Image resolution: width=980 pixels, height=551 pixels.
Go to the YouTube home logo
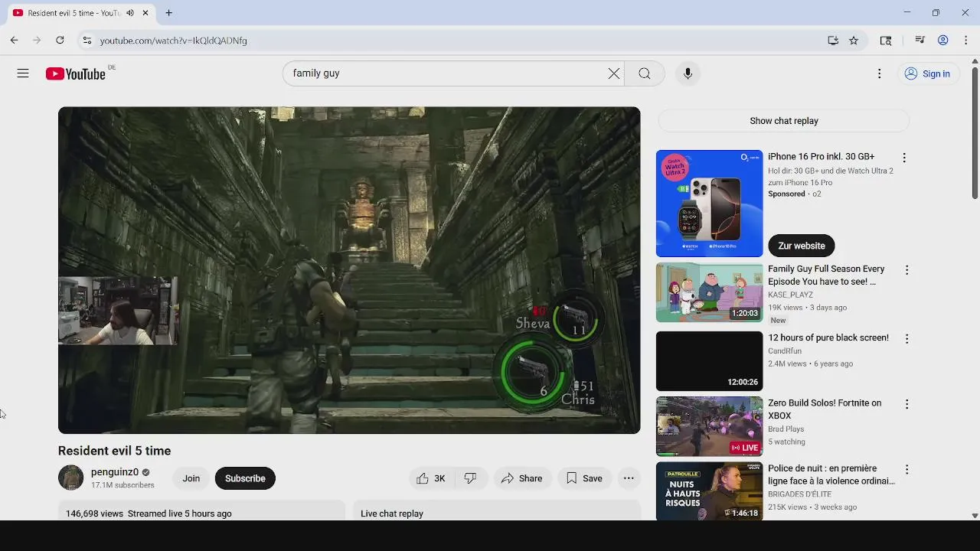(x=75, y=73)
